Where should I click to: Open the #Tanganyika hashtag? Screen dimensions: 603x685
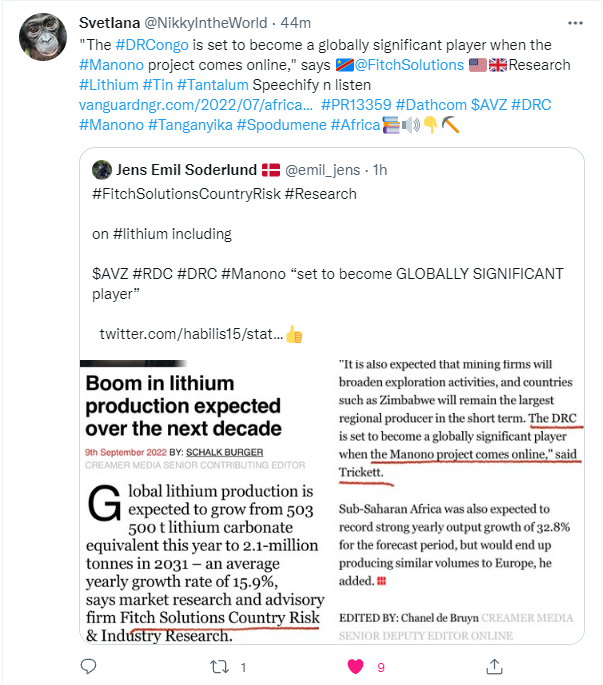pyautogui.click(x=190, y=125)
